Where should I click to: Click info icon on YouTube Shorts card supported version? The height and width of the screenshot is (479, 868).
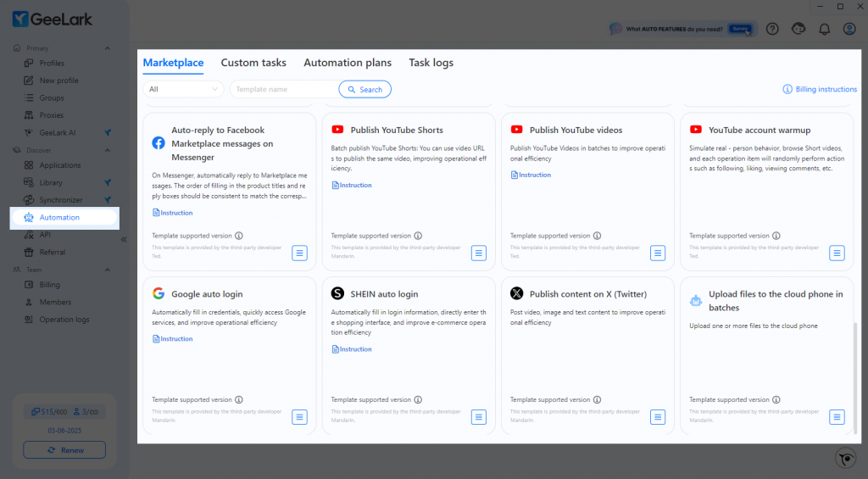click(418, 236)
